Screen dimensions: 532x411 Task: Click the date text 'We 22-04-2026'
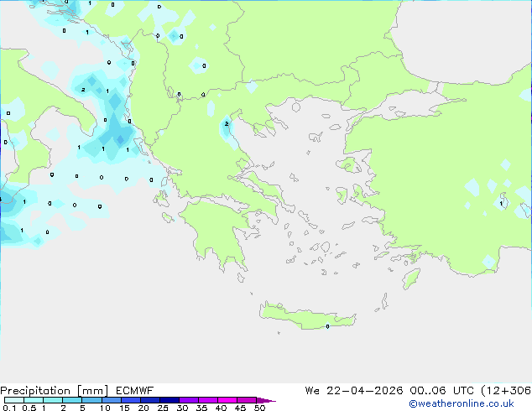point(354,391)
